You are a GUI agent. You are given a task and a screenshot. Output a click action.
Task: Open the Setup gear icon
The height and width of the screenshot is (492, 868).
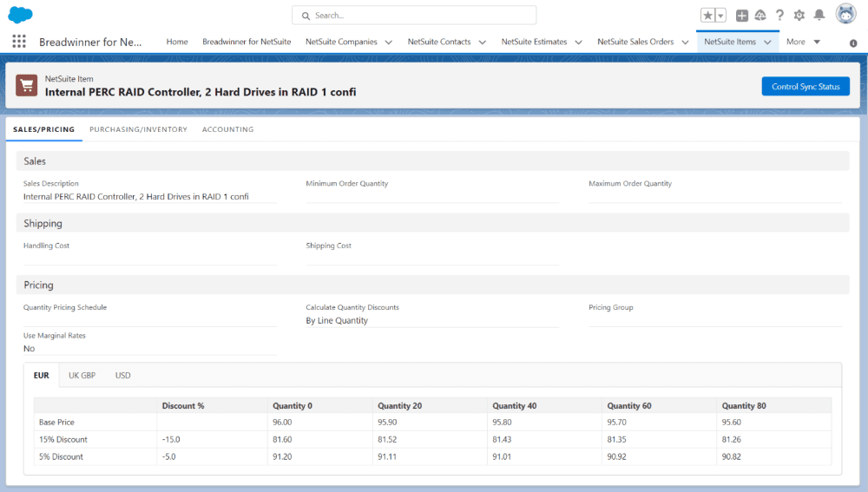tap(799, 16)
